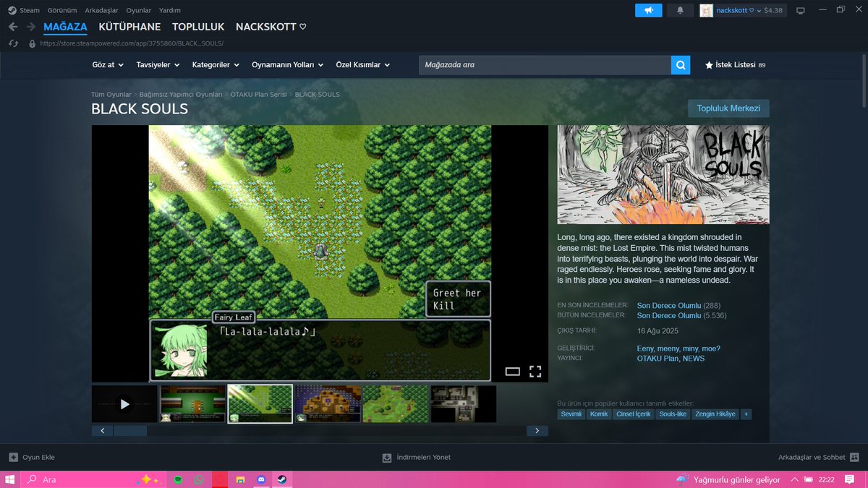Click the store URL address bar

click(131, 43)
